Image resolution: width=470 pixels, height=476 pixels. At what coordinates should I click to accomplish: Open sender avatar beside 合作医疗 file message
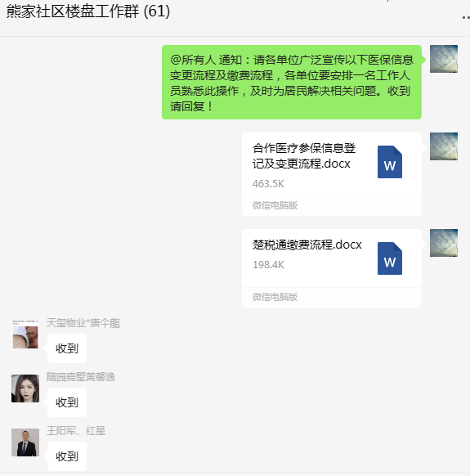coord(444,146)
